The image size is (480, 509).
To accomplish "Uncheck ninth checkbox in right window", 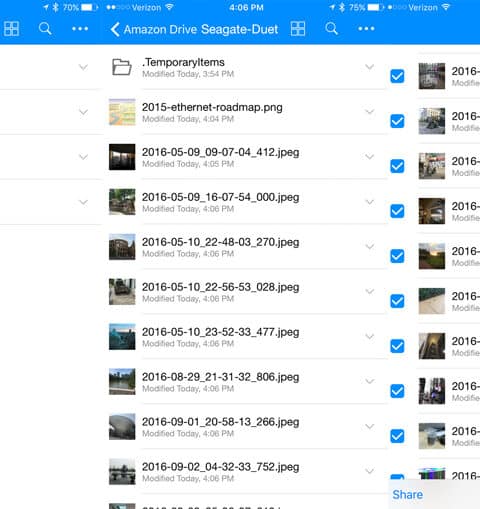I will click(397, 436).
